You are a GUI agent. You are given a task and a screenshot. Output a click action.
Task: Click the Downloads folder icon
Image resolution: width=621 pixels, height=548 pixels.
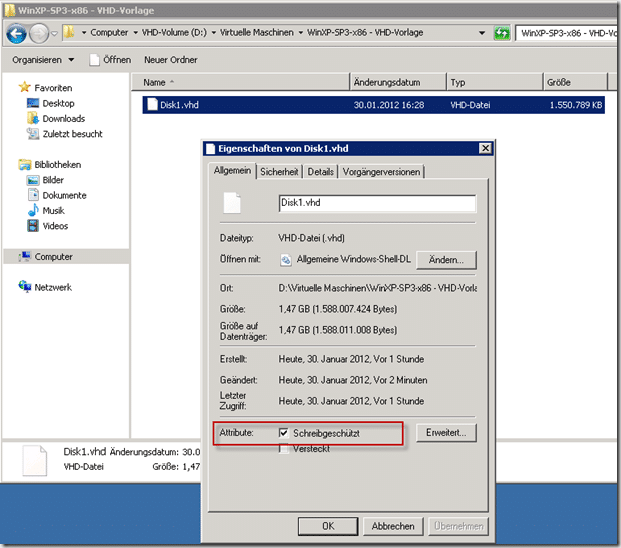tap(33, 118)
